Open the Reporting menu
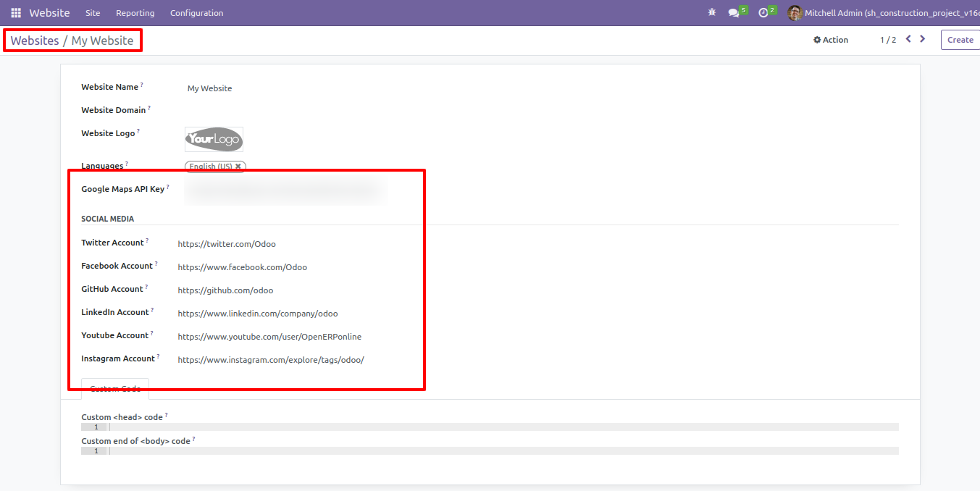980x491 pixels. point(135,13)
